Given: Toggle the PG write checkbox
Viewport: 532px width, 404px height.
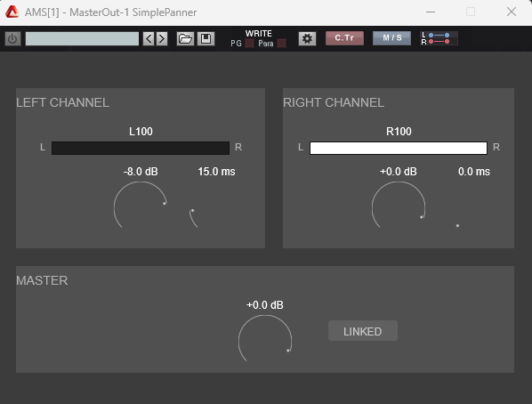Looking at the screenshot, I should pyautogui.click(x=249, y=43).
